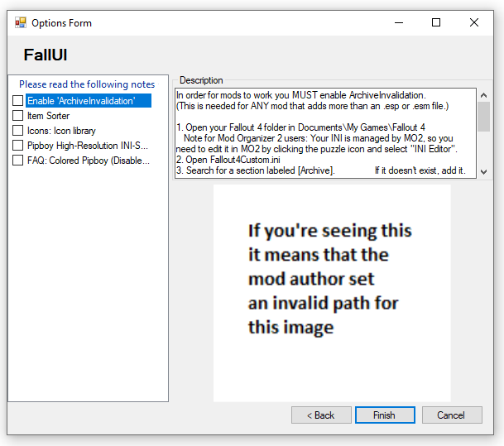Select the Enable 'ArchiveInvalidation' list label
Screen dimensions: 504x446
tap(88, 101)
